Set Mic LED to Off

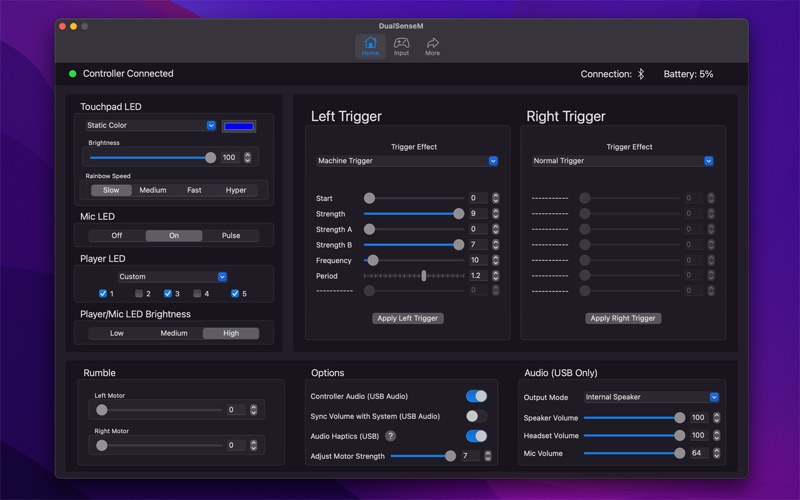click(117, 235)
